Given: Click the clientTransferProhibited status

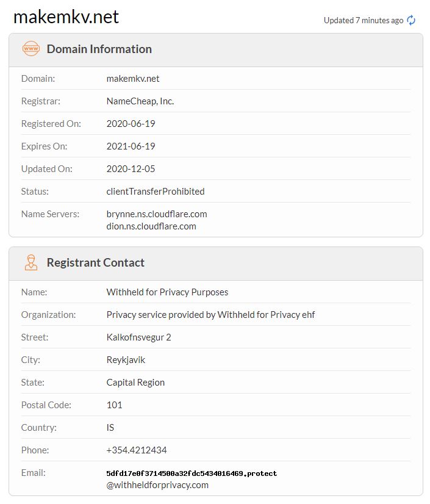Looking at the screenshot, I should tap(156, 191).
